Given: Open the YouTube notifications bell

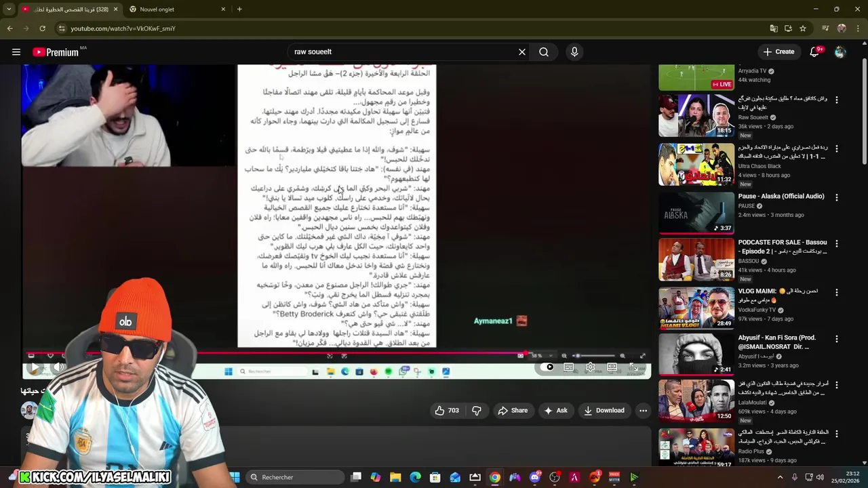Looking at the screenshot, I should click(815, 52).
